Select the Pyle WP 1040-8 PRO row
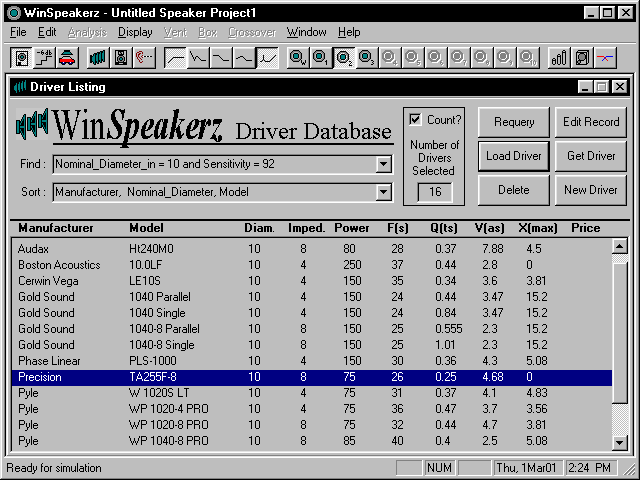Viewport: 640px width, 480px height. coord(312,441)
